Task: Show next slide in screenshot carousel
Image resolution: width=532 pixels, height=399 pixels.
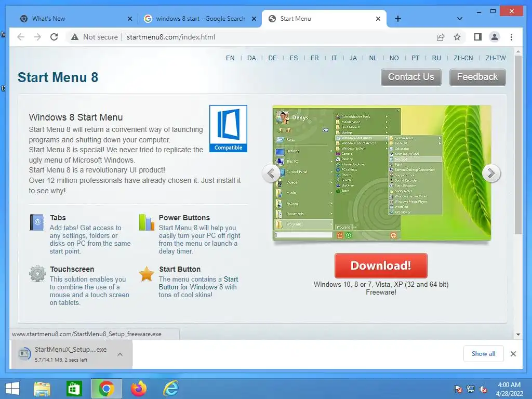Action: click(x=491, y=174)
